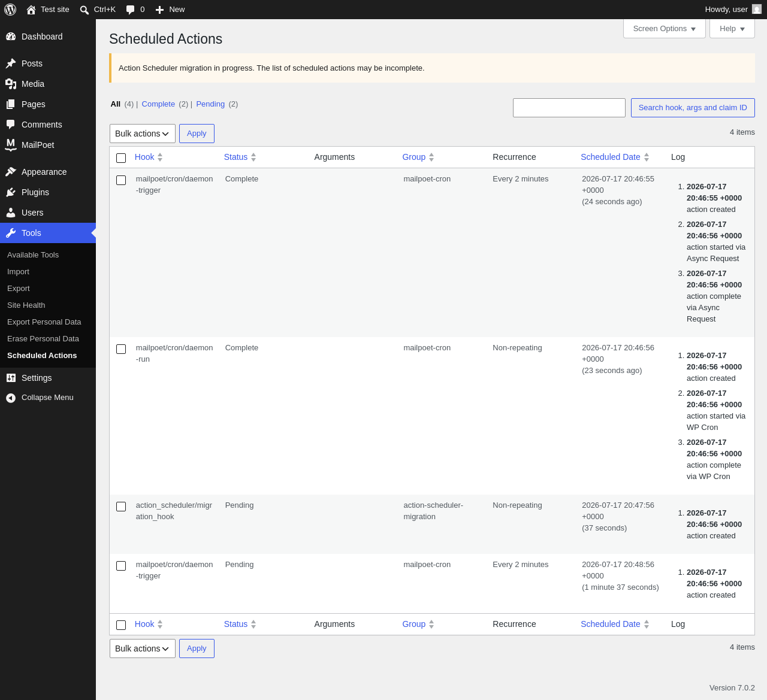Click the Media icon in sidebar
Image resolution: width=767 pixels, height=700 pixels.
point(11,84)
